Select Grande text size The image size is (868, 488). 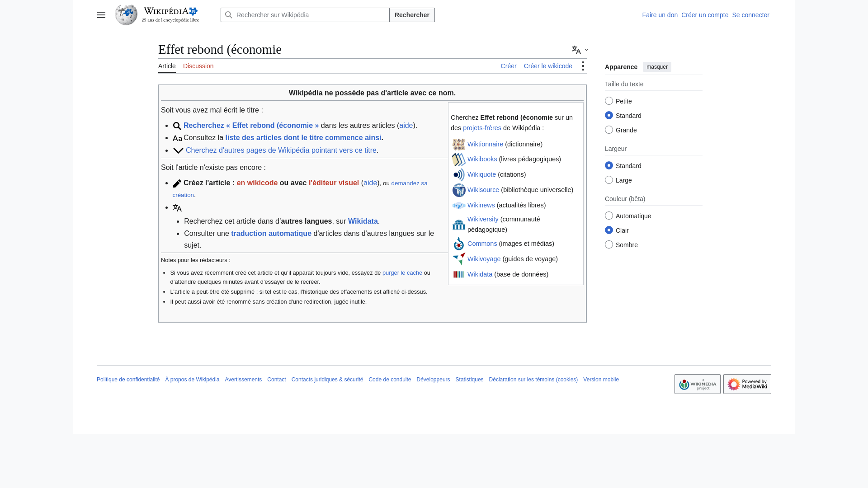pyautogui.click(x=609, y=130)
